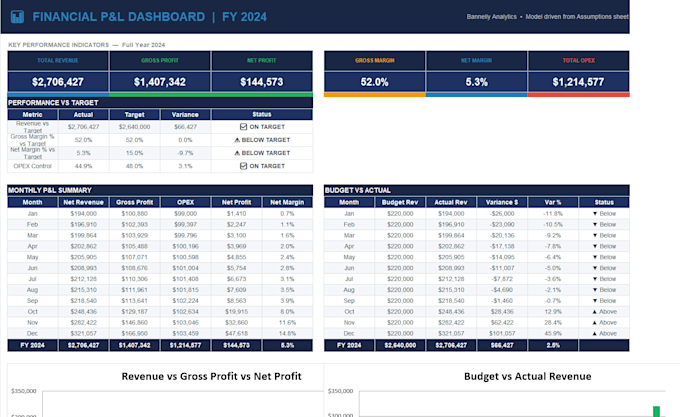Image resolution: width=680 pixels, height=417 pixels.
Task: Select the $19,915 Oct Net Profit cell
Action: pos(236,312)
